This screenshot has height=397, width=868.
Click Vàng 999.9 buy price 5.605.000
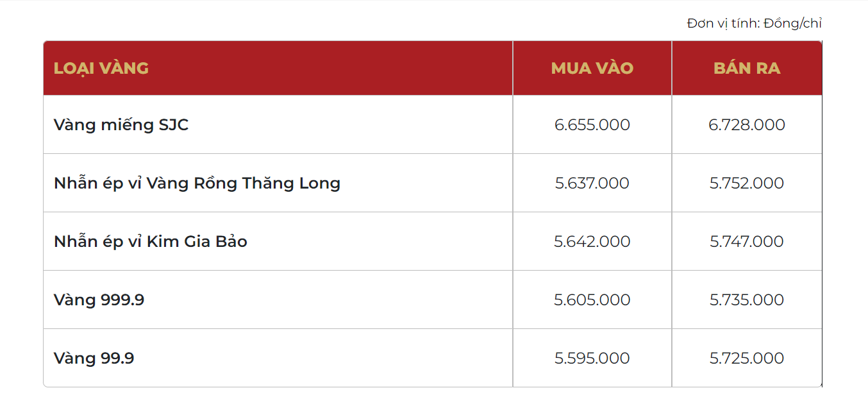click(592, 300)
